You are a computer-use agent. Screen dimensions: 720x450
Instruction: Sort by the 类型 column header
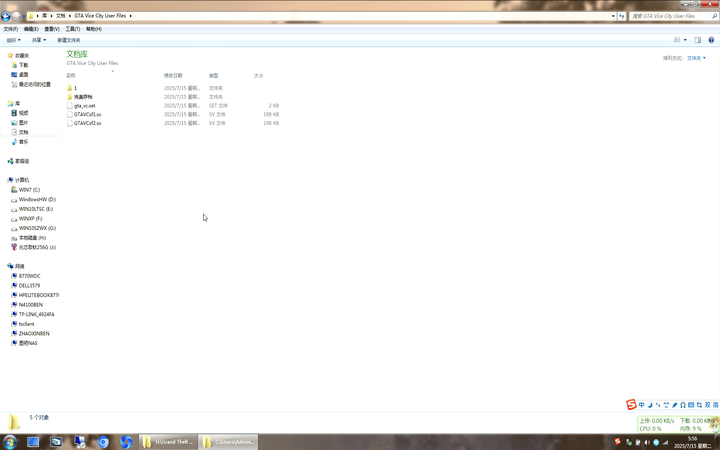coord(214,75)
